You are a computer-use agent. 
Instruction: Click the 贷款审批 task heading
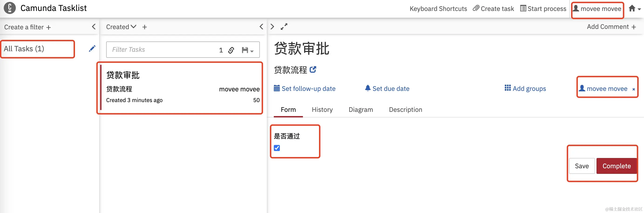coord(302,48)
